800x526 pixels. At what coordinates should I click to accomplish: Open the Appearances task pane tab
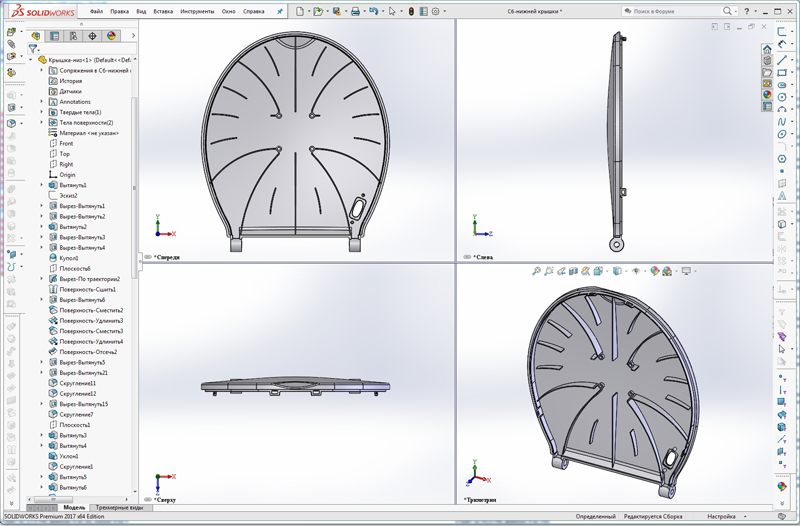tap(767, 95)
